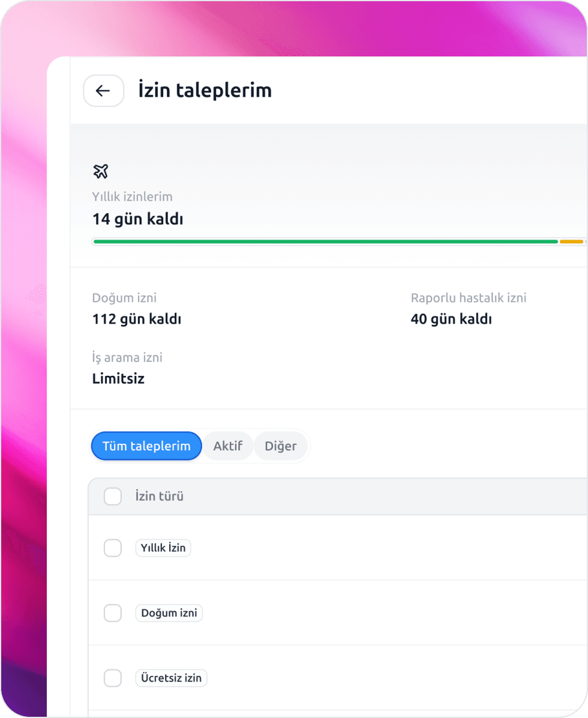Select the Ücretsiz izin row checkbox
This screenshot has width=588, height=718.
click(113, 678)
